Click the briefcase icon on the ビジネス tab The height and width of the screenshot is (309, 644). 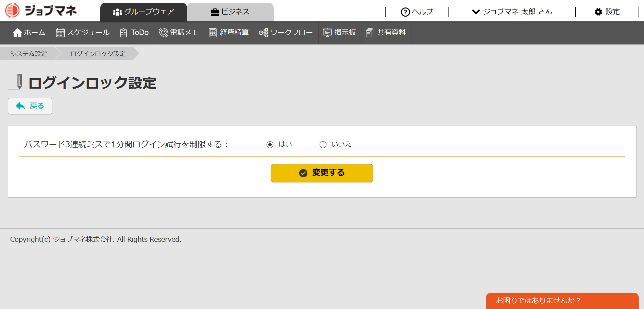click(x=215, y=12)
